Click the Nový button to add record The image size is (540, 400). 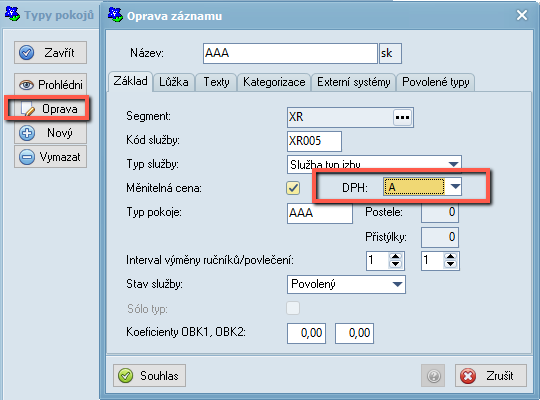click(x=50, y=133)
